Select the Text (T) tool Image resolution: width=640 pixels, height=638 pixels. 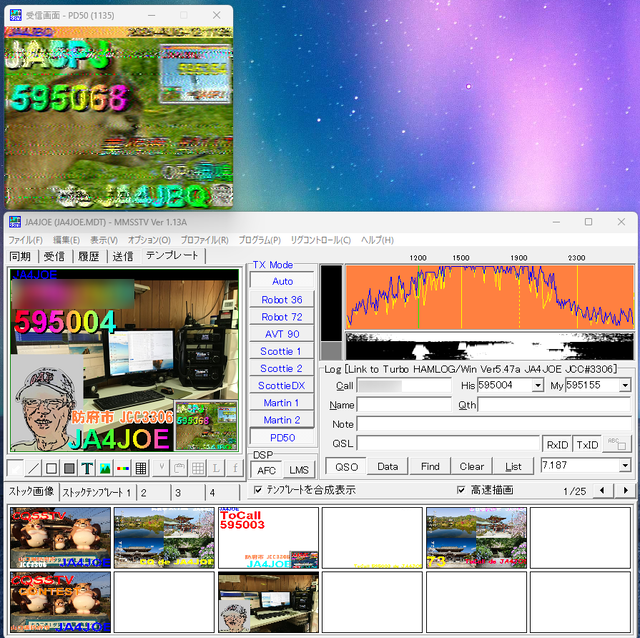point(87,468)
